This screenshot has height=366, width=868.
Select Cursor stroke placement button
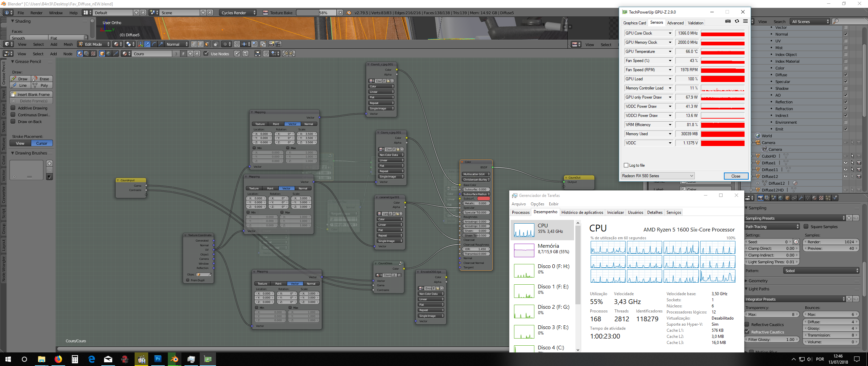(42, 143)
